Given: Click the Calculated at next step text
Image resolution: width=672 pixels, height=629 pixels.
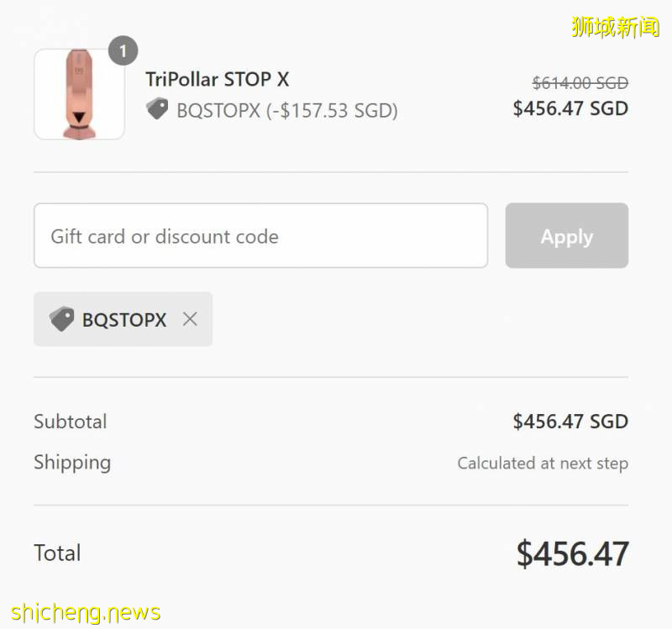Looking at the screenshot, I should tap(543, 463).
